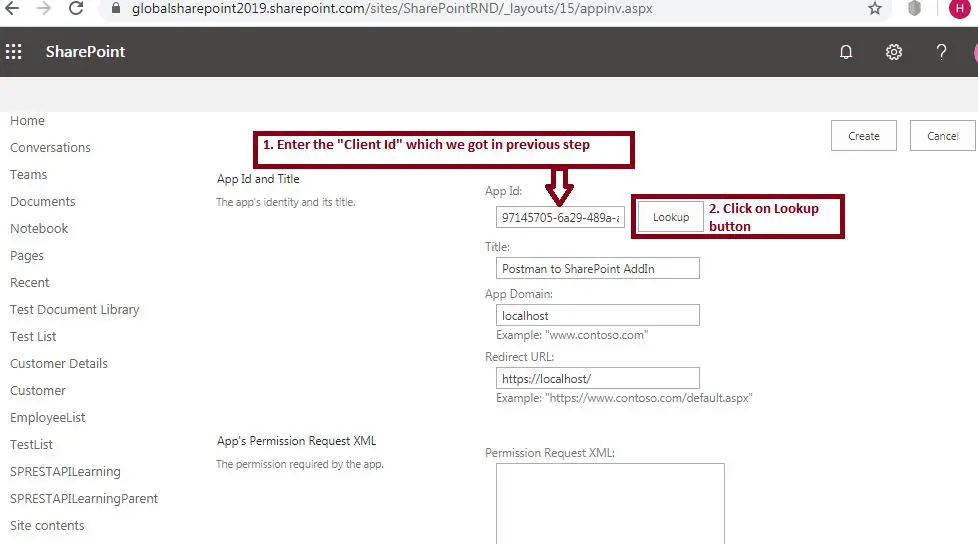Open the settings gear icon
Image resolution: width=978 pixels, height=544 pixels.
coord(894,52)
